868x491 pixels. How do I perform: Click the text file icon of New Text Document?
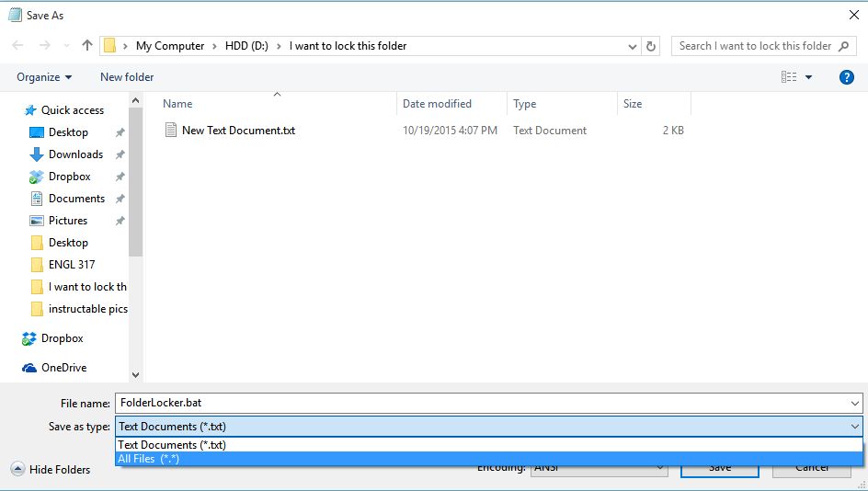pos(171,130)
